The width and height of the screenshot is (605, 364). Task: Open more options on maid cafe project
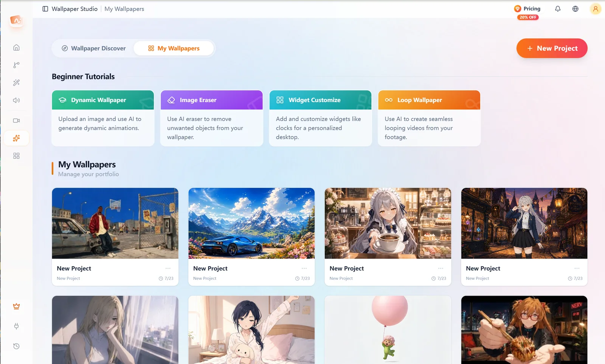441,268
